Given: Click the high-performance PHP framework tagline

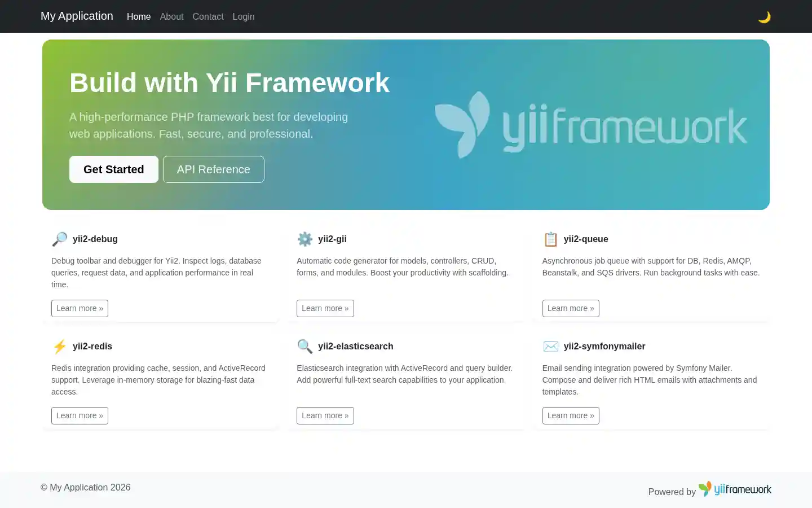Looking at the screenshot, I should click(209, 125).
